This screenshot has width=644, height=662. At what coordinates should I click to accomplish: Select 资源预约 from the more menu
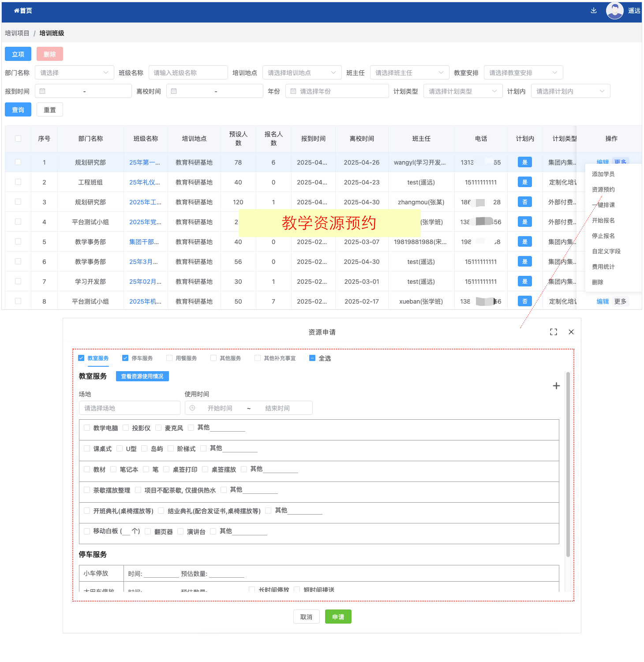tap(603, 189)
